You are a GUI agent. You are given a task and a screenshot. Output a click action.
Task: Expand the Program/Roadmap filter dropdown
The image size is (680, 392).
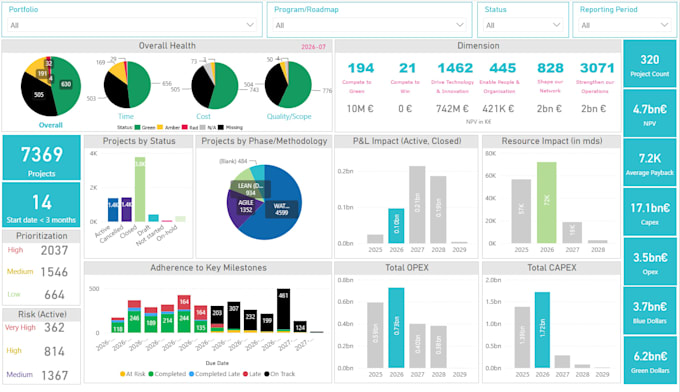click(369, 25)
